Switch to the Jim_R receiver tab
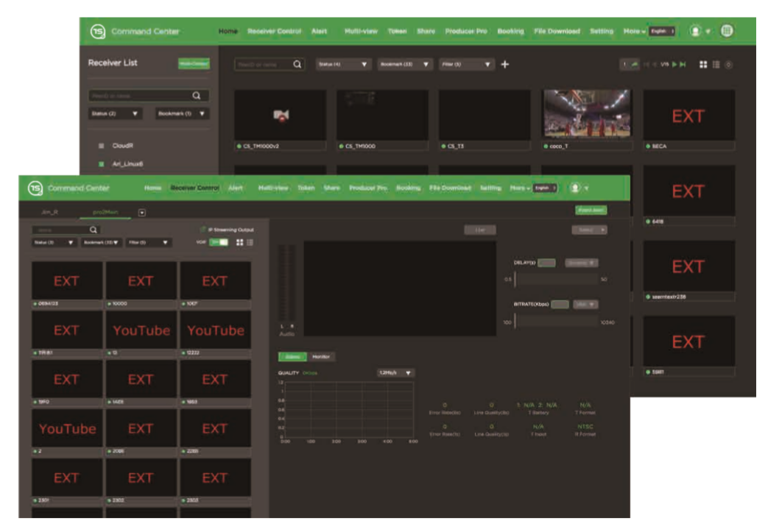Screen dimensions: 768x532 coord(49,212)
